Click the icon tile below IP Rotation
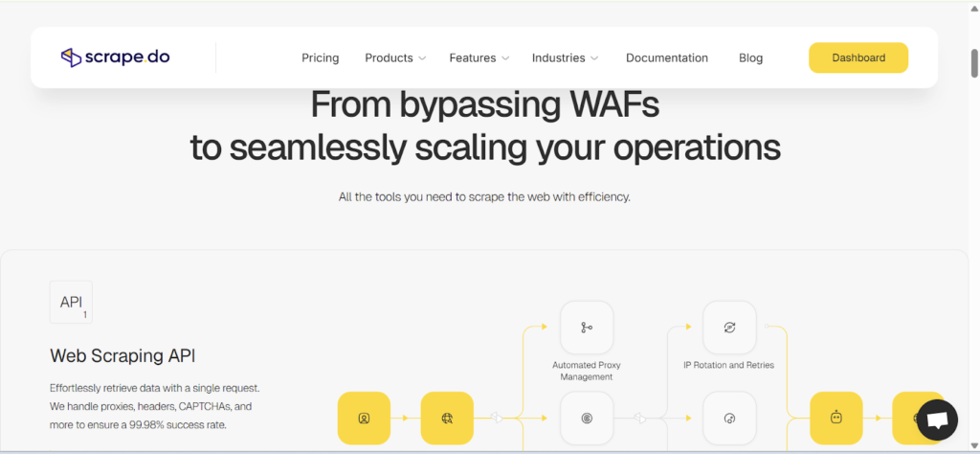The height and width of the screenshot is (454, 980). point(729,418)
